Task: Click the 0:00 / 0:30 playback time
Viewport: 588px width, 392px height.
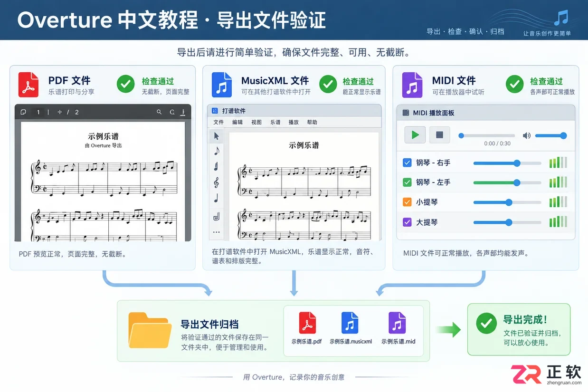Action: coord(497,143)
